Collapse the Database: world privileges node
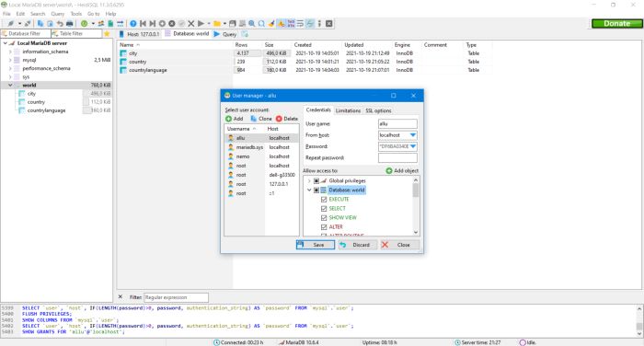This screenshot has height=346, width=644. tap(309, 190)
